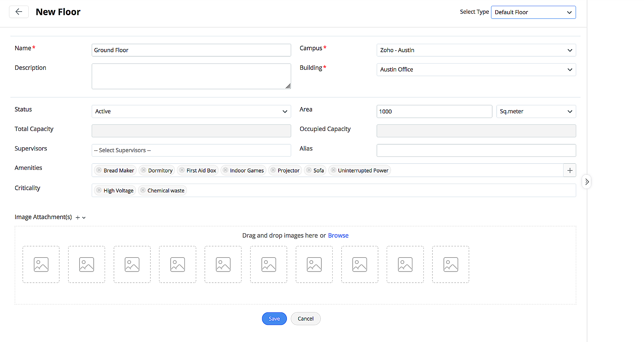This screenshot has height=342, width=644.
Task: Open the Campus dropdown
Action: (x=476, y=50)
